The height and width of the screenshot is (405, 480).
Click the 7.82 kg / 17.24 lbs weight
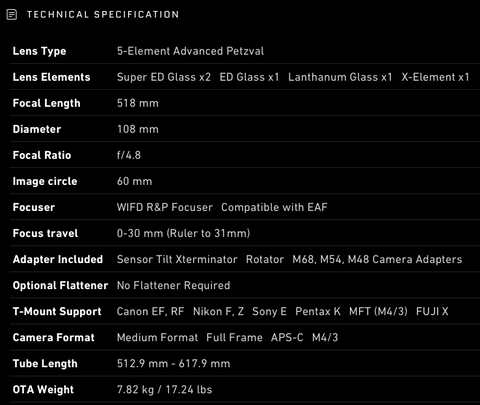click(164, 389)
